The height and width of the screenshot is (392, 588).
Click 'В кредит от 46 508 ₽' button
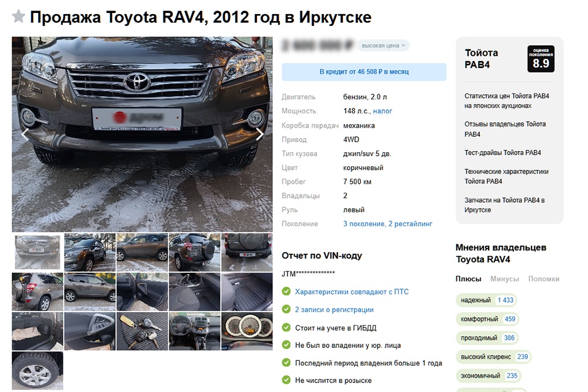point(364,72)
